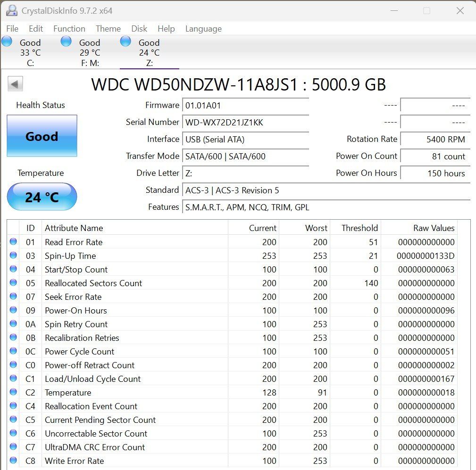Select raw value 000000000096
Screen dimensions: 476x470
coord(426,310)
